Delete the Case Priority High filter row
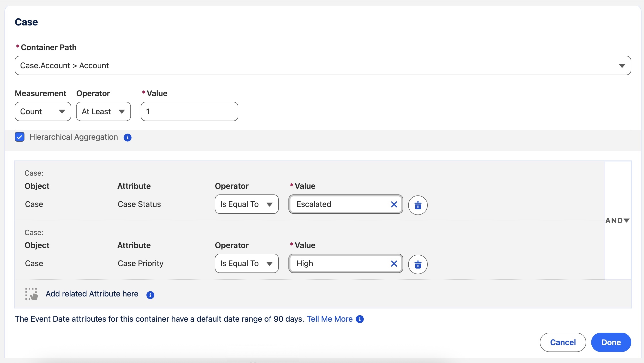644x363 pixels. tap(417, 264)
